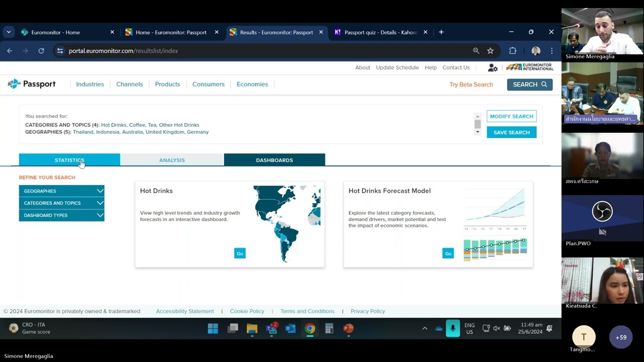Open OneDrive cloud icon in tray
The width and height of the screenshot is (644, 362).
(x=439, y=328)
